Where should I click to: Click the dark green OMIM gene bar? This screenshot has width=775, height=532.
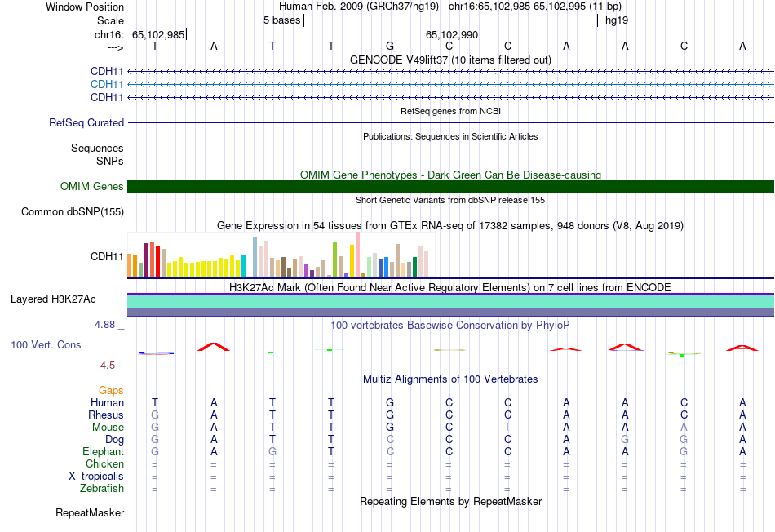pos(450,186)
